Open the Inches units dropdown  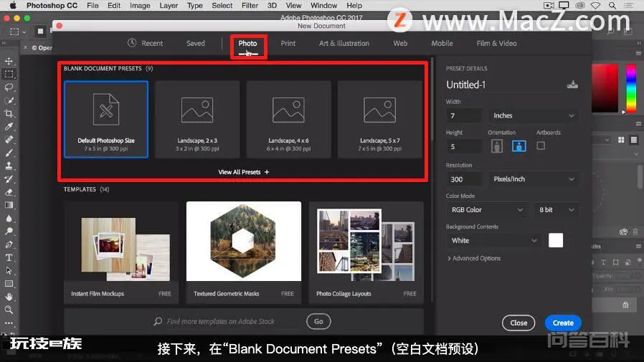(x=534, y=115)
